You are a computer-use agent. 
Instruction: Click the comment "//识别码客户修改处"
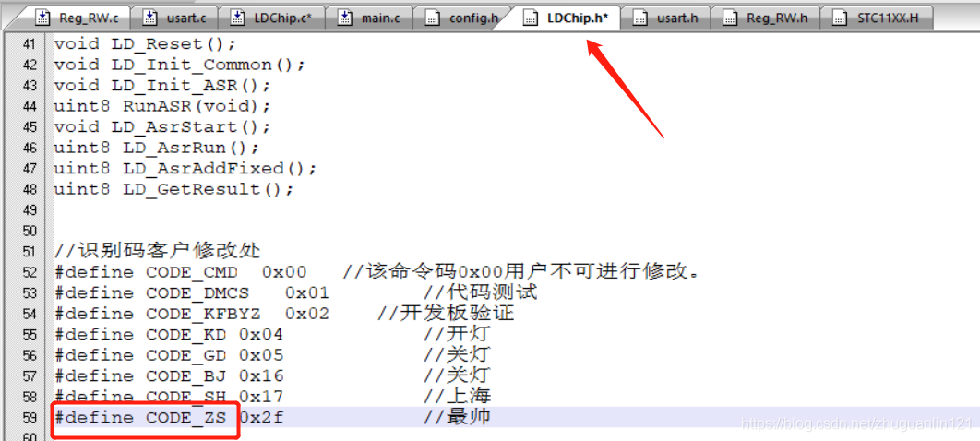[158, 251]
